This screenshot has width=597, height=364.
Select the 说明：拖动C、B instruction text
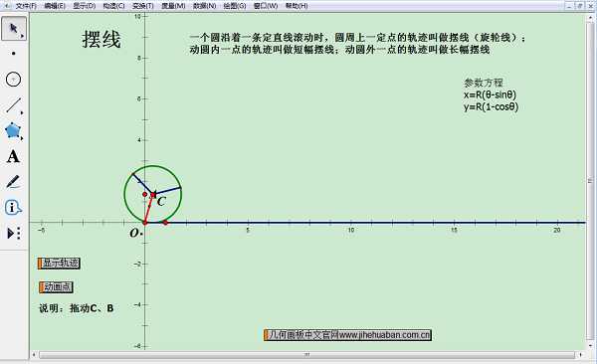(x=77, y=308)
